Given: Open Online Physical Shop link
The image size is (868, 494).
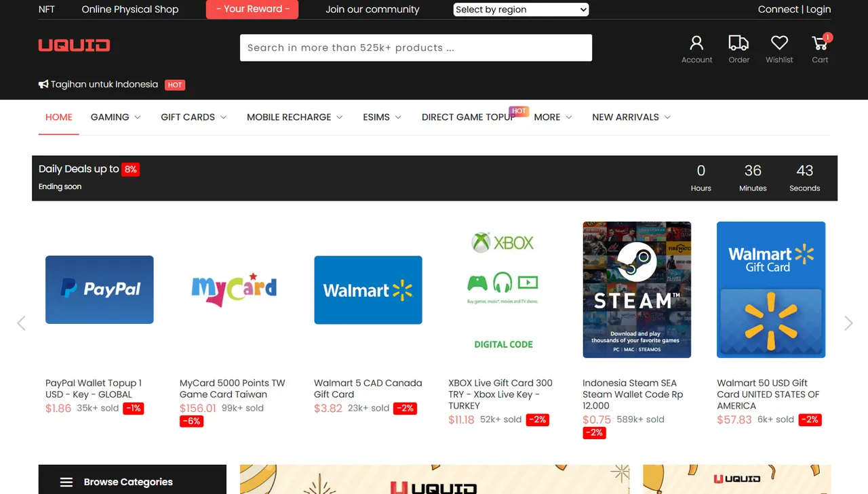Looking at the screenshot, I should tap(130, 9).
